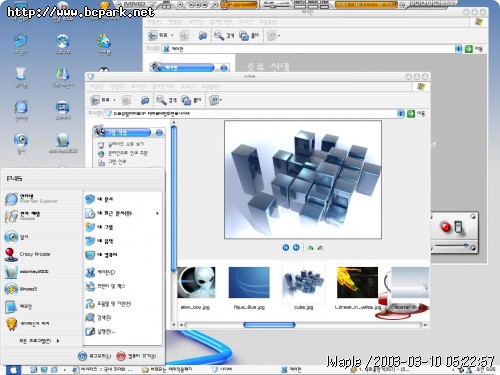The image size is (500, 375).
Task: Click the Recycle Bin desktop icon
Action: coord(21,77)
